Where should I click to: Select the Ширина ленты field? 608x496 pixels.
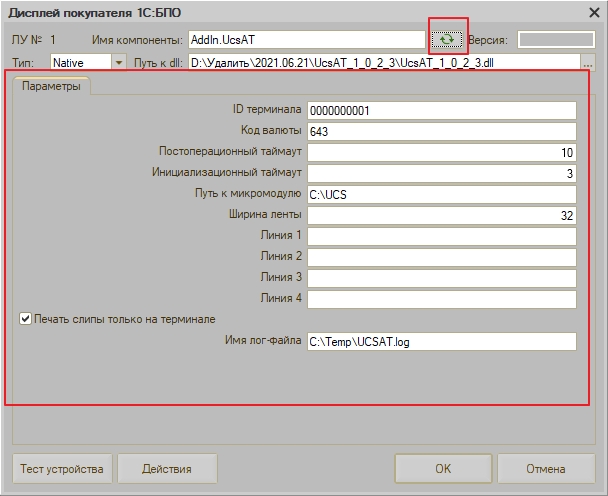click(x=441, y=215)
